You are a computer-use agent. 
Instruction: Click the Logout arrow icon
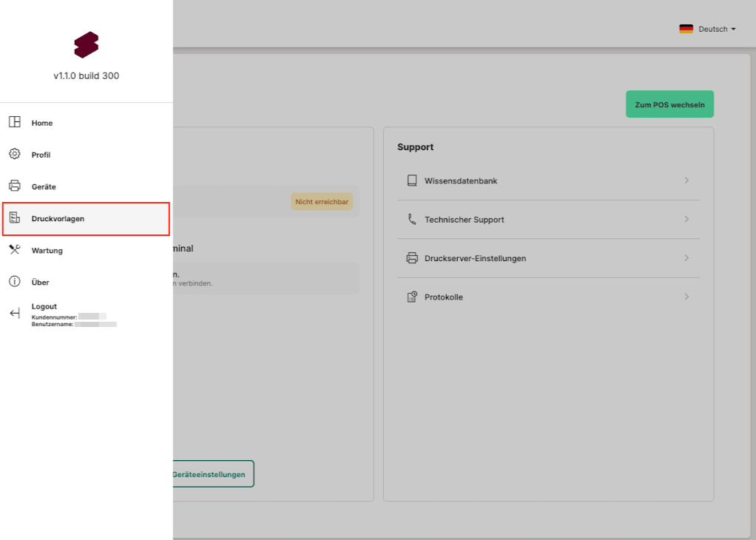[14, 314]
